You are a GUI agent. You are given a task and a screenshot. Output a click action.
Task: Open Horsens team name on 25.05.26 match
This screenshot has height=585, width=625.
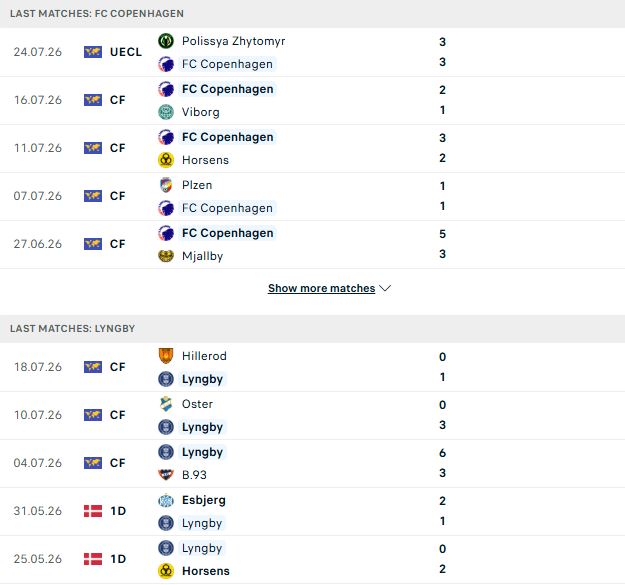click(x=206, y=571)
